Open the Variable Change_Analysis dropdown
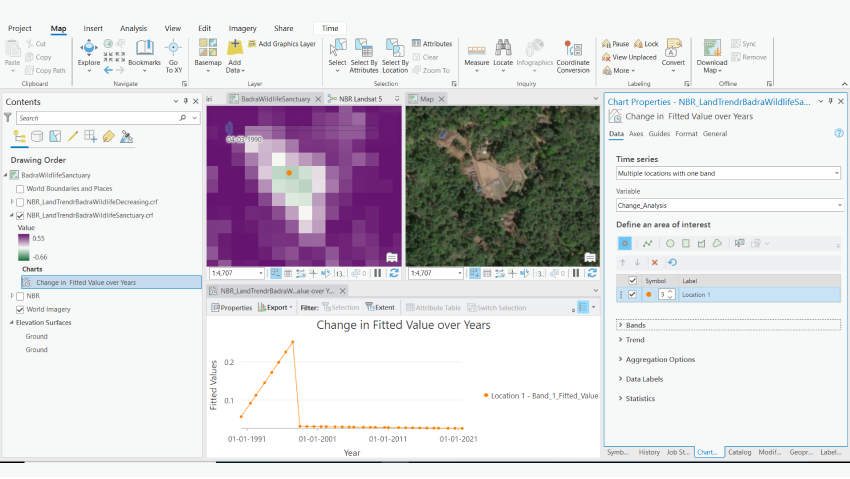This screenshot has width=850, height=479. click(727, 205)
